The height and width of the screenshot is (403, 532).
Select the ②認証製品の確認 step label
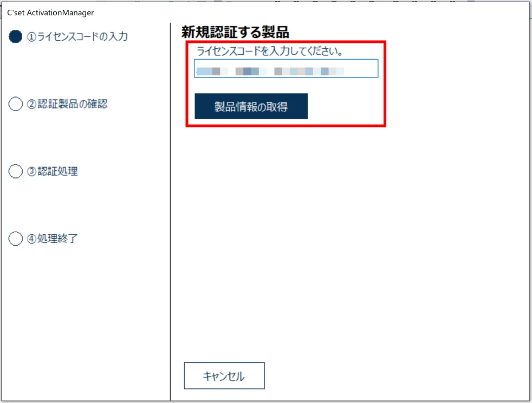point(67,104)
